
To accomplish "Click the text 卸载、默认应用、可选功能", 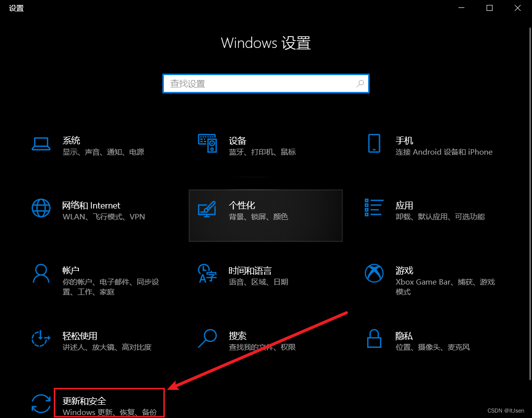I will [440, 216].
